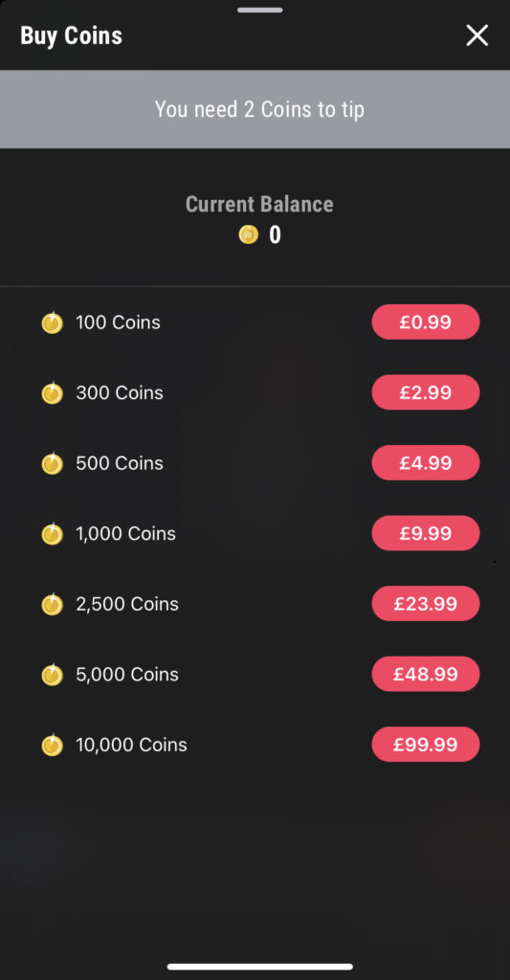The width and height of the screenshot is (510, 980).
Task: Tap the coin icon beside 500 Coins
Action: click(x=52, y=463)
